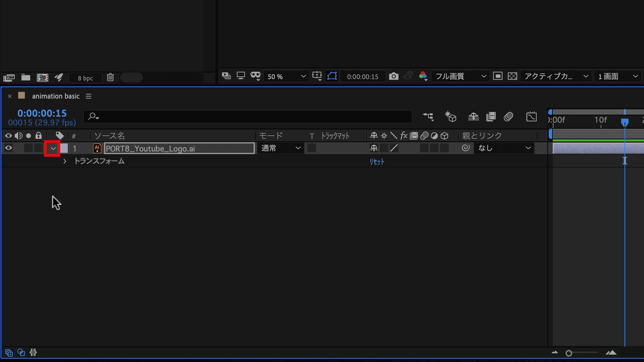Open show channel RGB color menu

tap(423, 76)
